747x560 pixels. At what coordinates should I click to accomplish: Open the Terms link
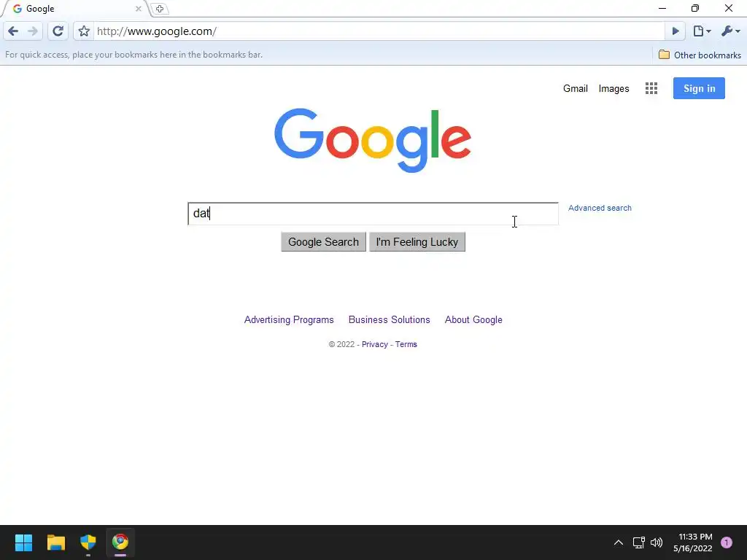[x=406, y=344]
